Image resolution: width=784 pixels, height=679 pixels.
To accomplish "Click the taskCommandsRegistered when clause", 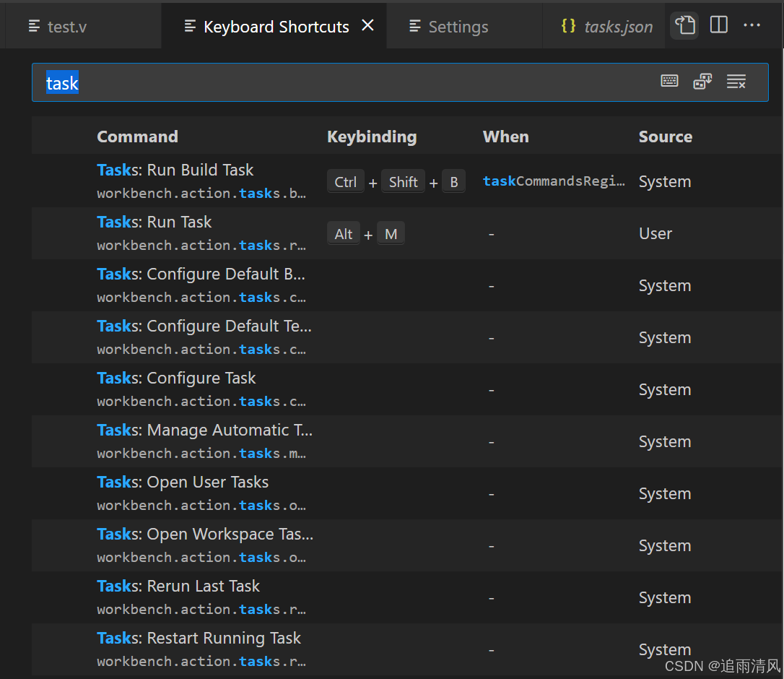I will pos(554,181).
